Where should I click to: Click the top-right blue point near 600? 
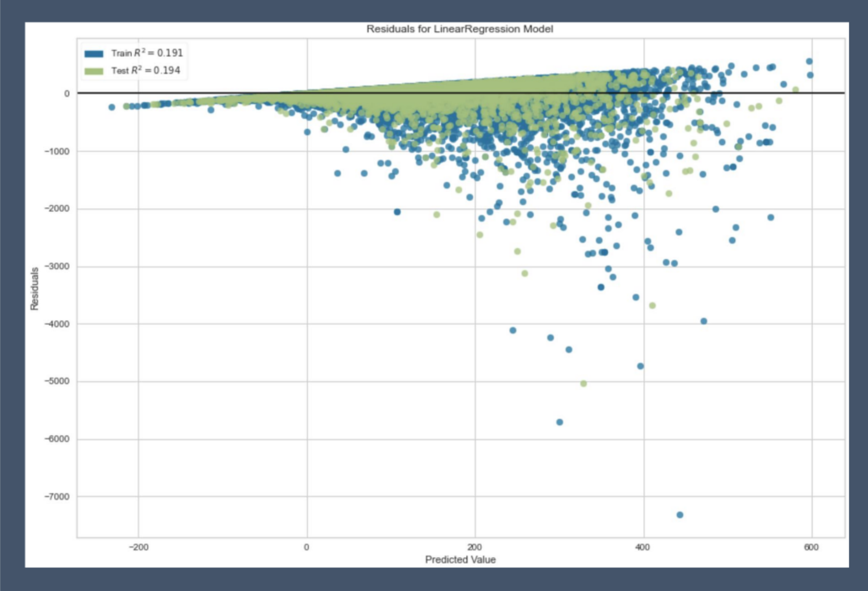pos(809,62)
